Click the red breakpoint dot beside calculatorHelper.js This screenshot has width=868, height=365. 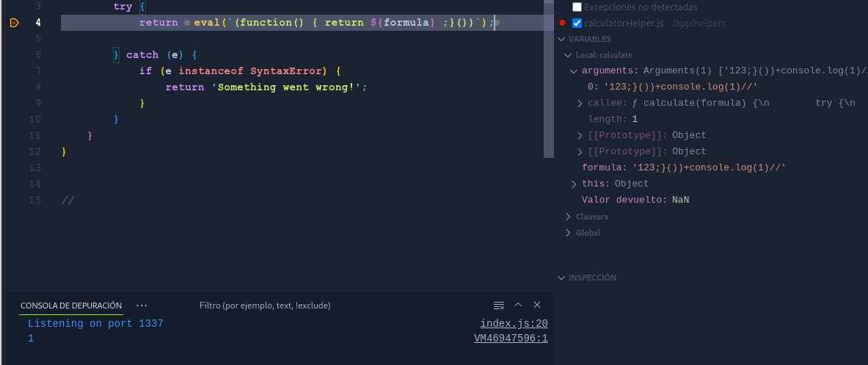(563, 23)
